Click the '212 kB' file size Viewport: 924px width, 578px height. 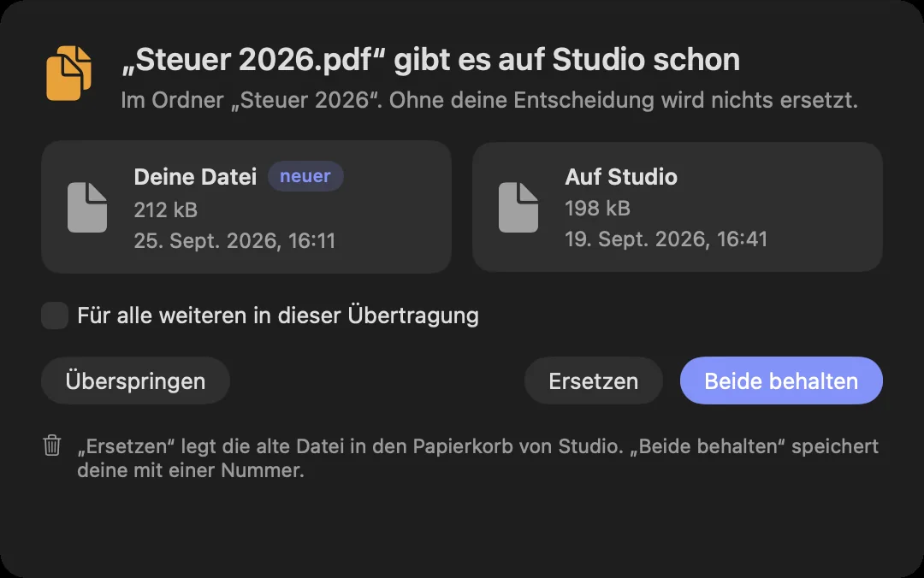pos(166,209)
